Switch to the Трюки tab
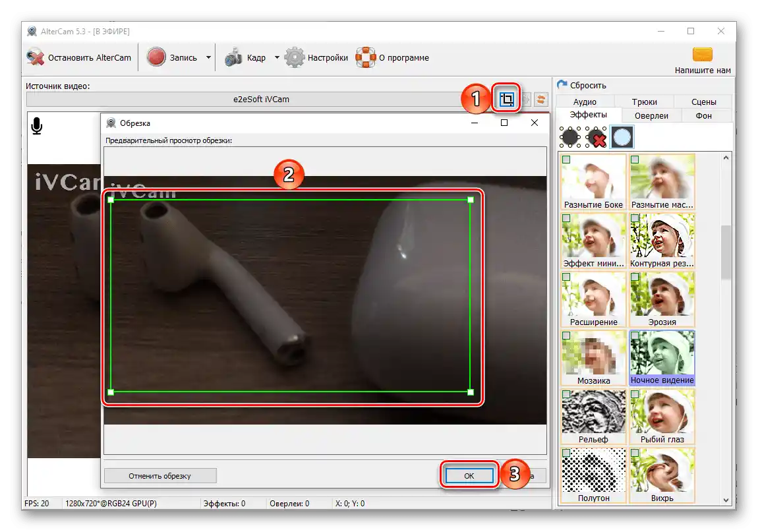Viewport: 758px width, 532px height. click(x=645, y=102)
